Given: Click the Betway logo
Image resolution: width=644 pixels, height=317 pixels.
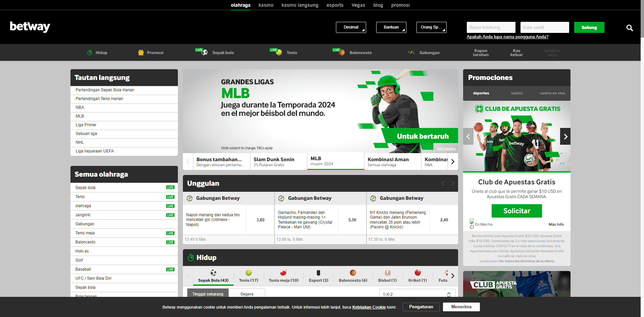Looking at the screenshot, I should tap(30, 27).
